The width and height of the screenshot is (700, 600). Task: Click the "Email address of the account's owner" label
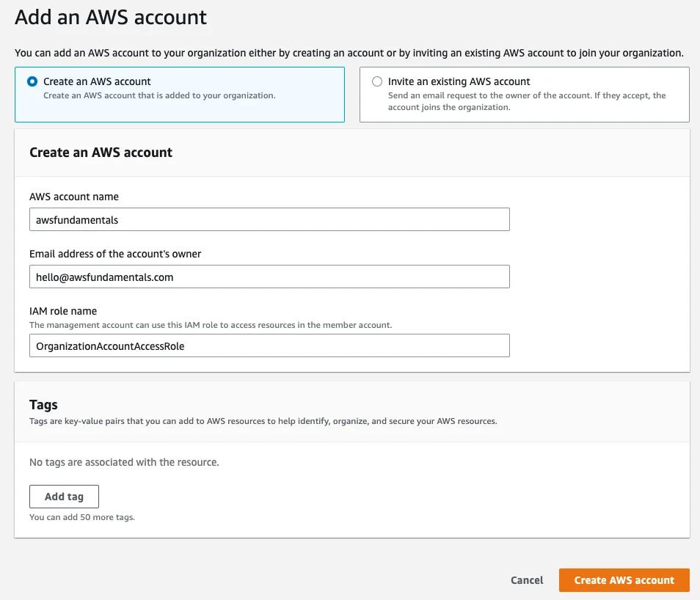[x=115, y=254]
